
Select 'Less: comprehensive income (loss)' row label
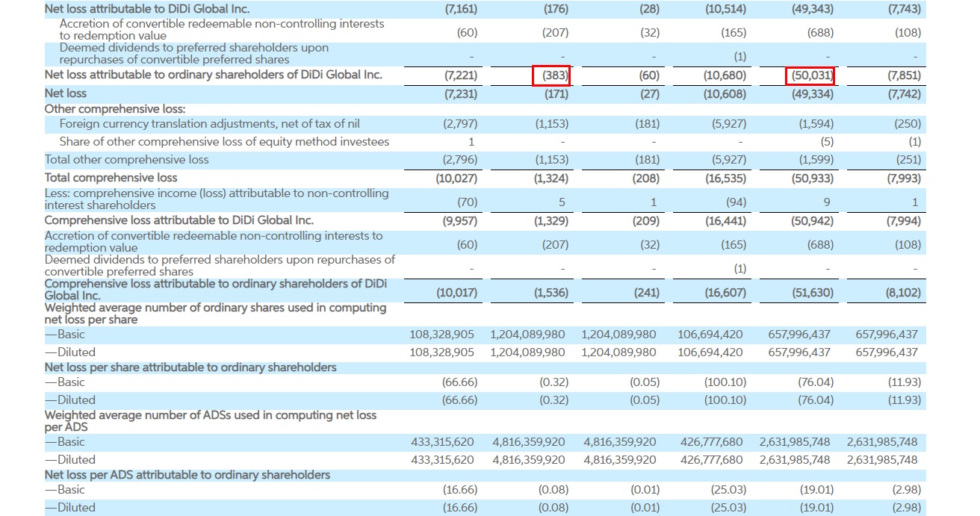[217, 199]
